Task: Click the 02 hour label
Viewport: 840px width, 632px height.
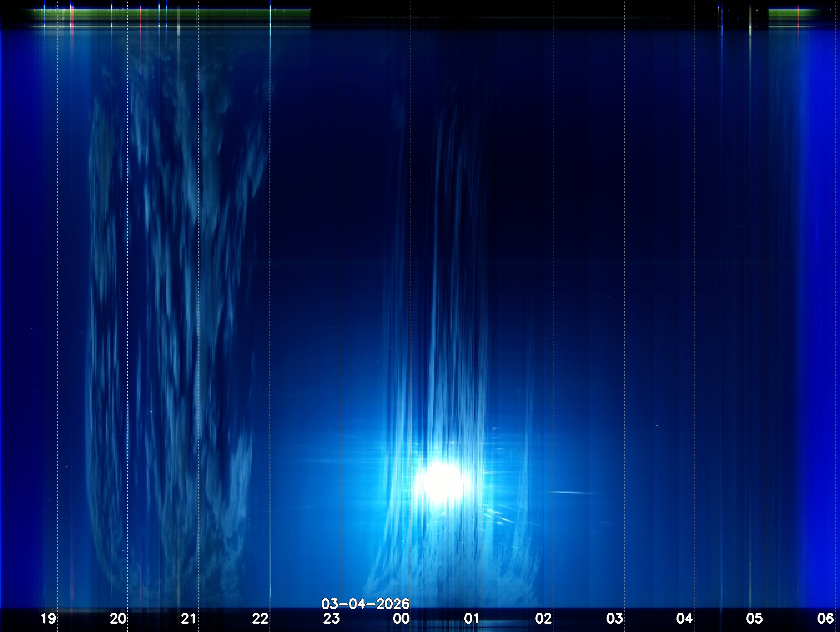Action: (x=543, y=619)
